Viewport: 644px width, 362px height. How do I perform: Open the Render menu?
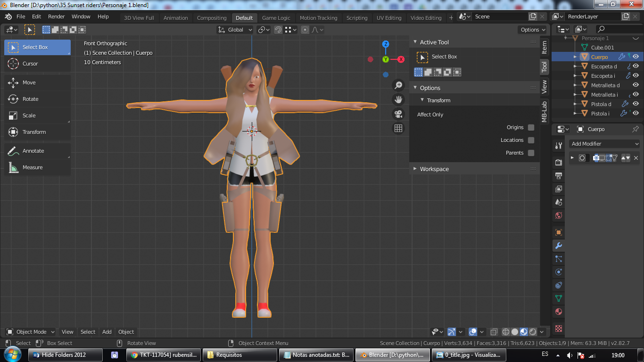(57, 16)
